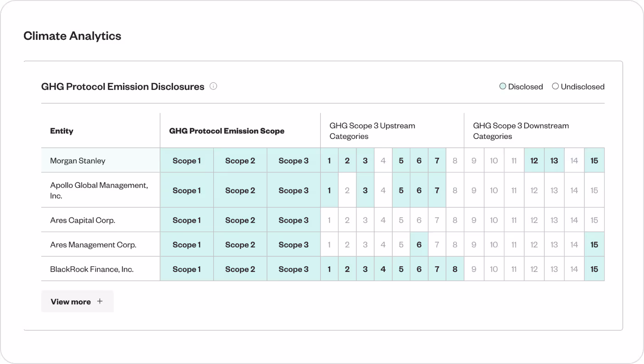The width and height of the screenshot is (644, 364).
Task: Click category 1 in Ares Capital Corp. row
Action: click(x=329, y=220)
